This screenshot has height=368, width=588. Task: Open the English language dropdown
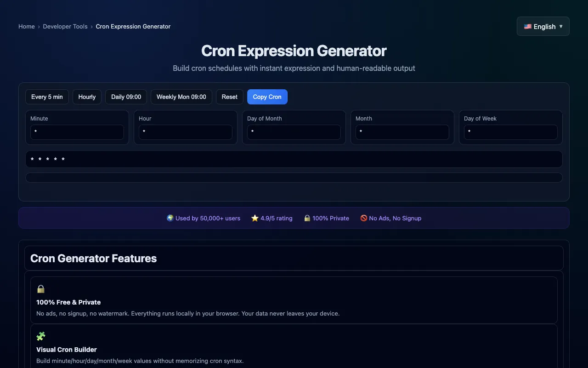[543, 26]
